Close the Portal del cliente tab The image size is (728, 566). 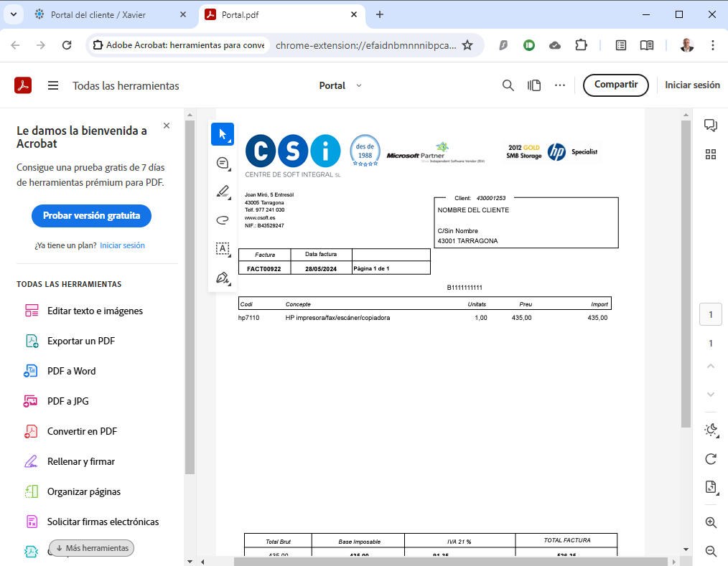click(x=183, y=14)
